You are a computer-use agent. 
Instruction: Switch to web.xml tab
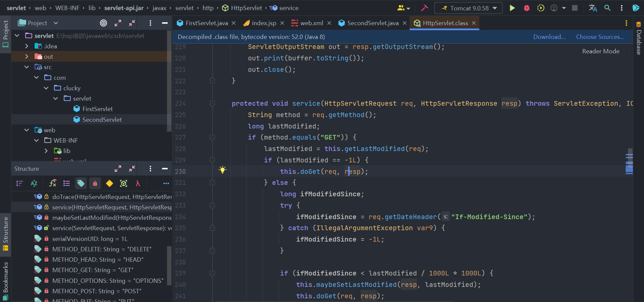point(312,23)
